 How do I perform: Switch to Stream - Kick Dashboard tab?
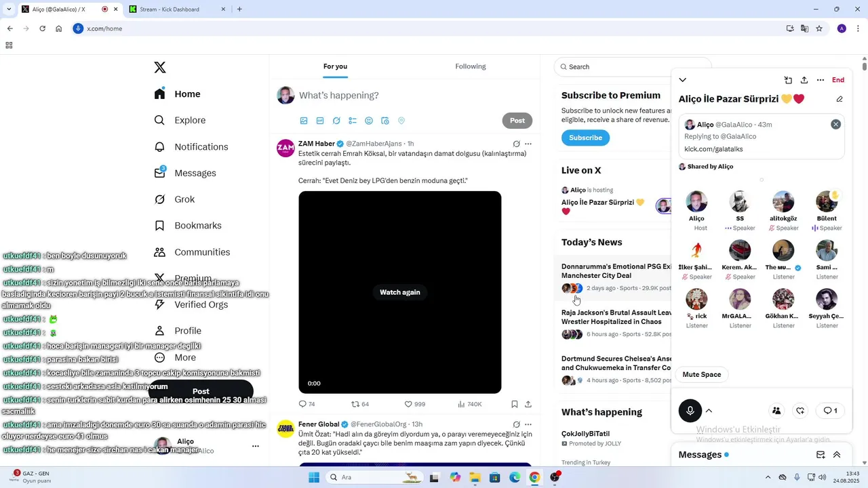pos(176,9)
